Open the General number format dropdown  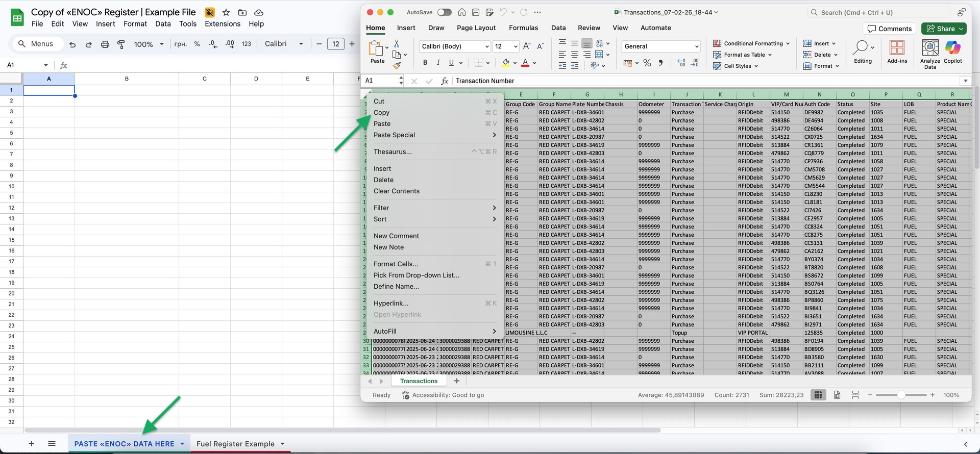697,46
